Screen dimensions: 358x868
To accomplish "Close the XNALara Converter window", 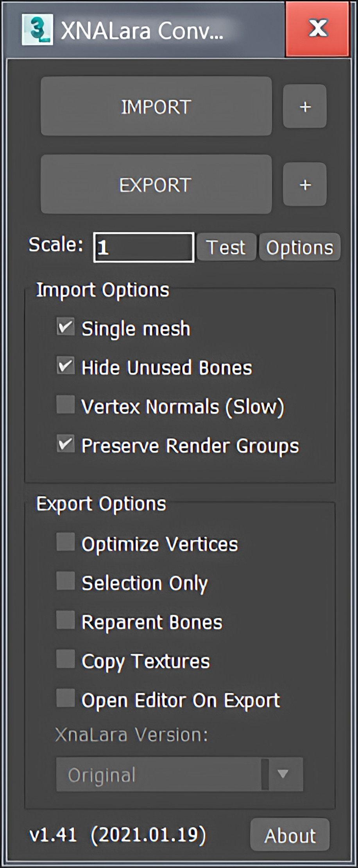I will (x=317, y=29).
